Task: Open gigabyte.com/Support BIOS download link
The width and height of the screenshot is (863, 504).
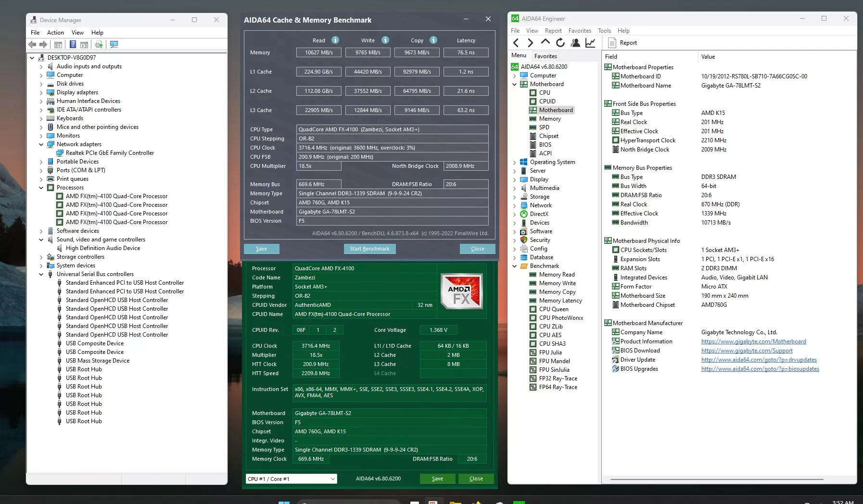Action: point(747,351)
